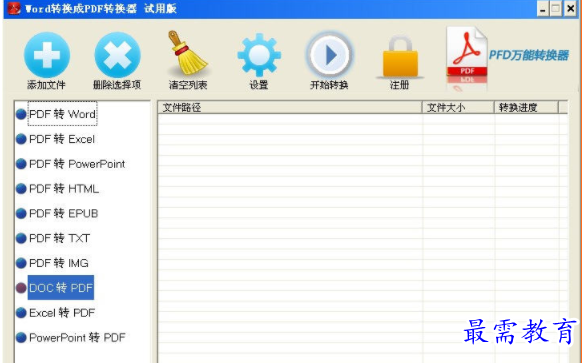Select the highlighted DOC 转 PDF mode
This screenshot has height=363, width=585.
click(61, 288)
